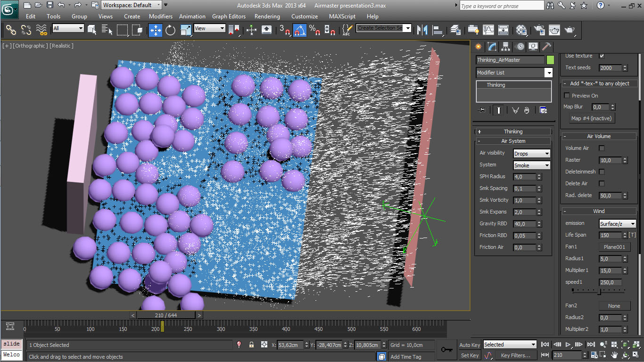The height and width of the screenshot is (362, 644).
Task: Open Select by Name dialog
Action: coord(107,30)
